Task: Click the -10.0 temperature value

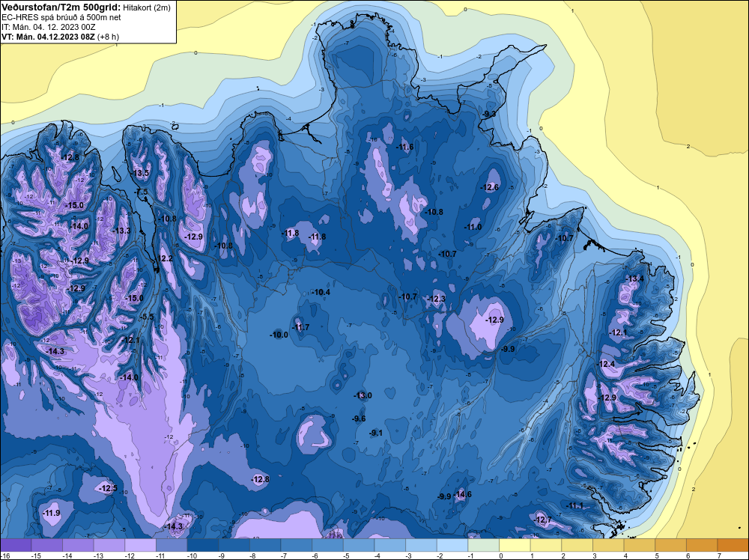Action: pyautogui.click(x=279, y=335)
